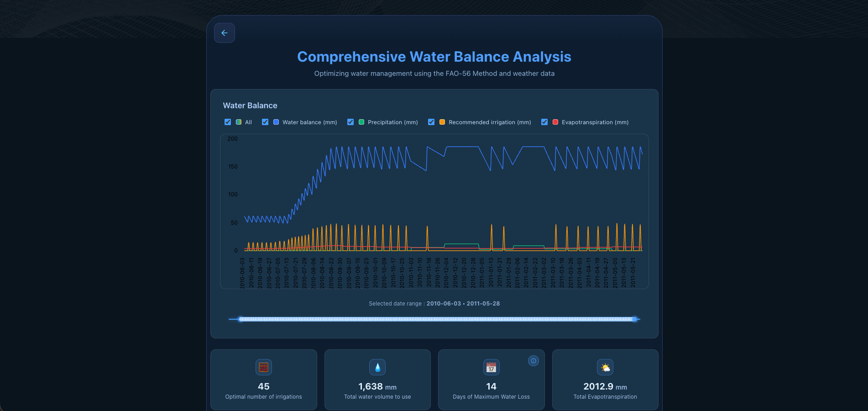
Task: Click the Optimal number of irrigations card
Action: click(x=263, y=379)
